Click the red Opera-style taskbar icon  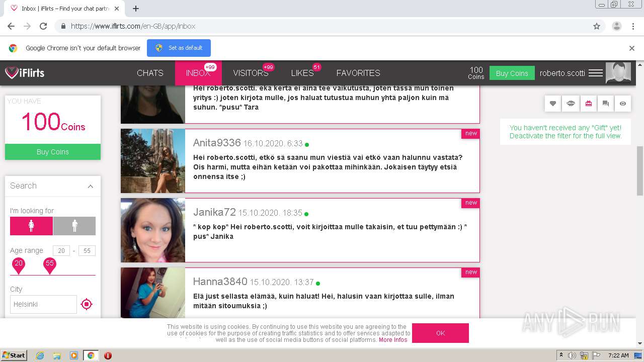coord(108,355)
